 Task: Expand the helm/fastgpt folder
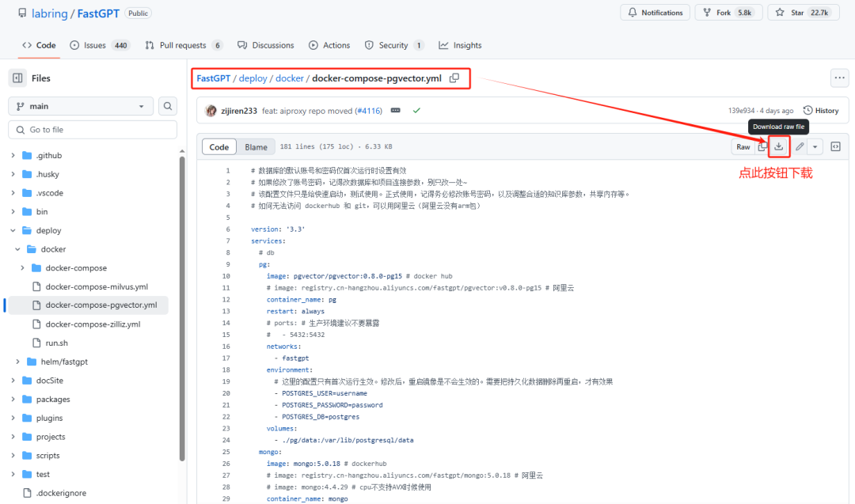[x=18, y=362]
